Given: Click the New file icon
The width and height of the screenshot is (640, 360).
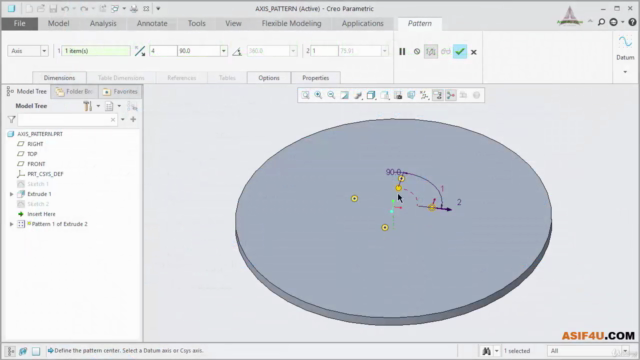Looking at the screenshot, I should [29, 9].
